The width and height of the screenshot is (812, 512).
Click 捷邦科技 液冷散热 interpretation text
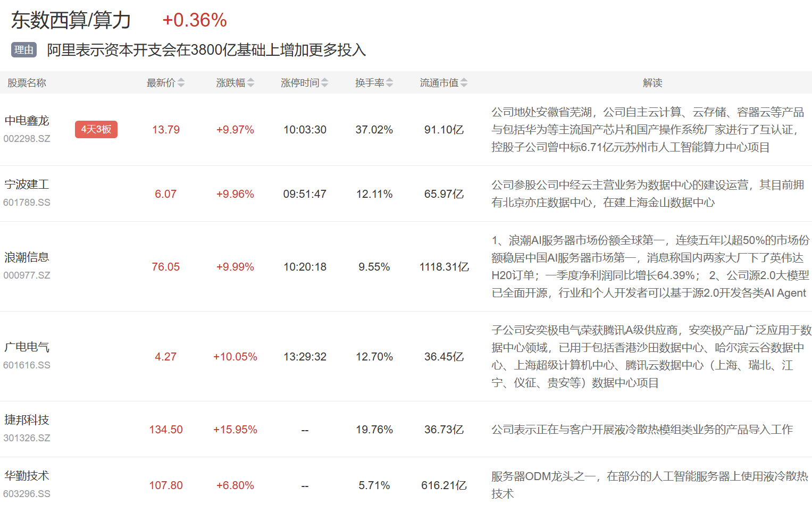coord(642,430)
